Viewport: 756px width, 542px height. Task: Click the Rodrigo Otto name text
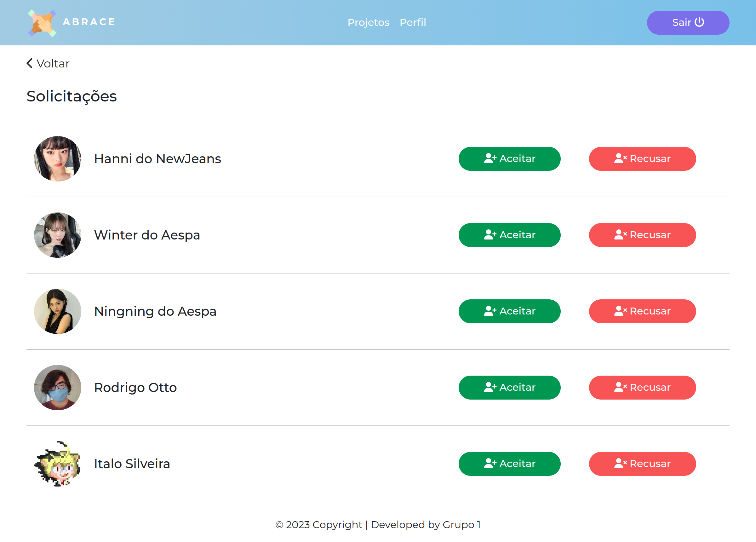click(135, 388)
